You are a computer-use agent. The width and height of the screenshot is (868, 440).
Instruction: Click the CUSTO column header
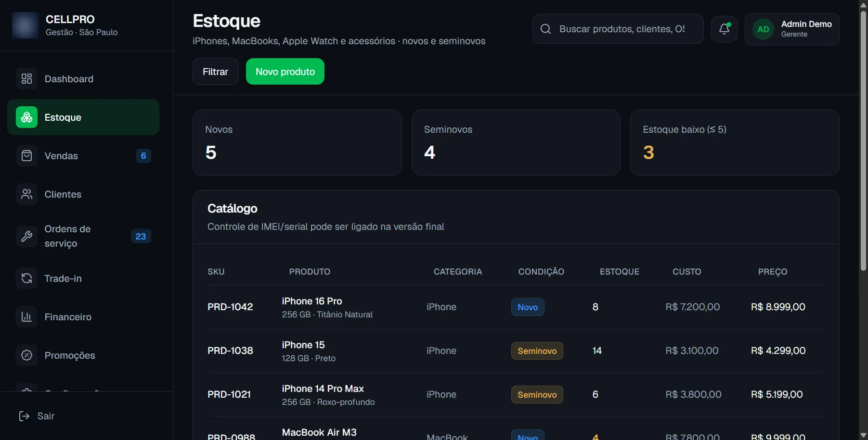pos(687,272)
